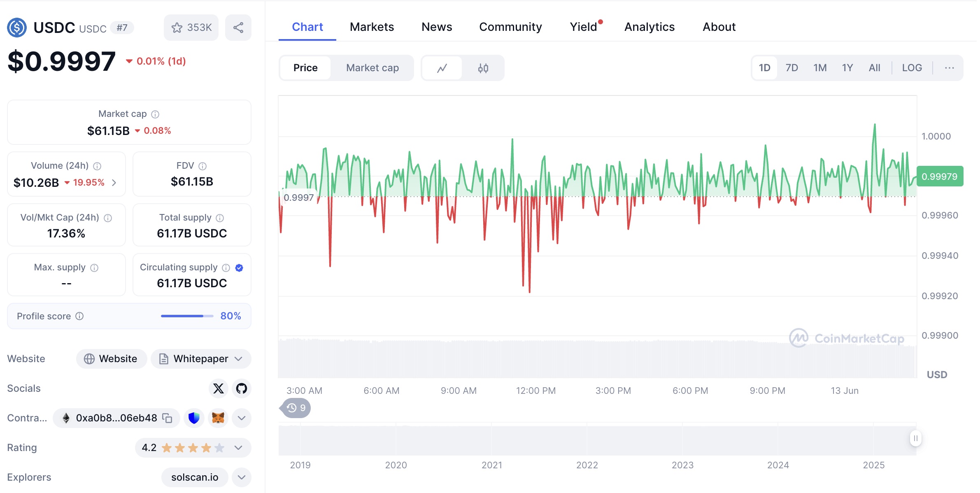Click the timeline range handle
This screenshot has width=980, height=493.
(915, 438)
